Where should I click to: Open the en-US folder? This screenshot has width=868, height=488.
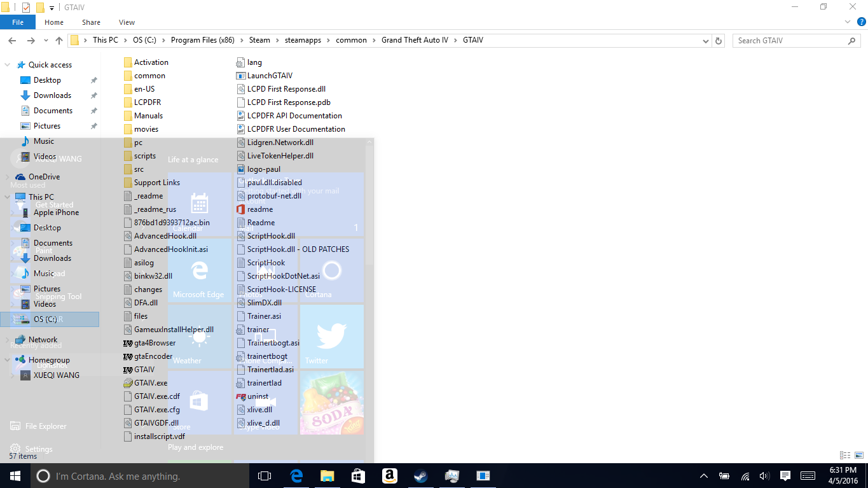[x=139, y=89]
